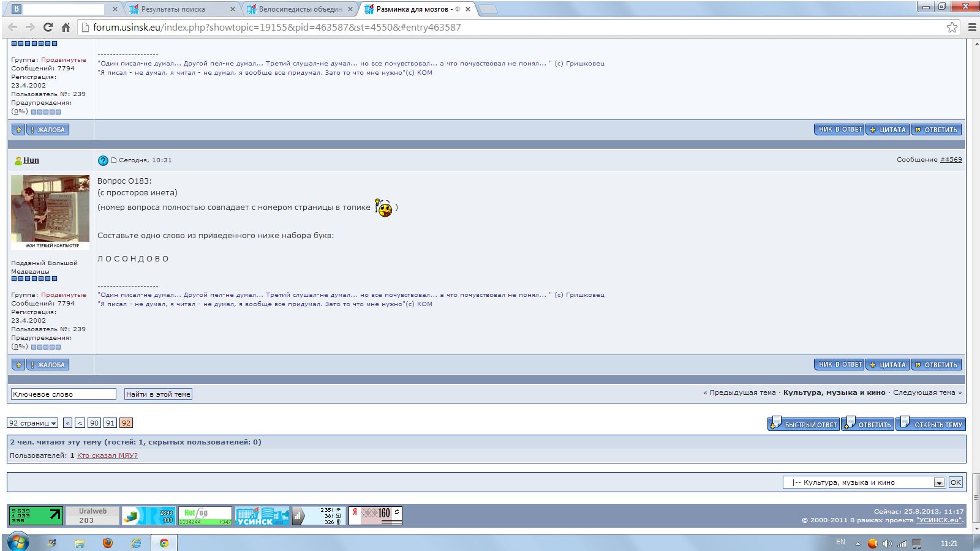Open Chrome menu hamburger icon
This screenshot has height=551, width=980.
[972, 27]
